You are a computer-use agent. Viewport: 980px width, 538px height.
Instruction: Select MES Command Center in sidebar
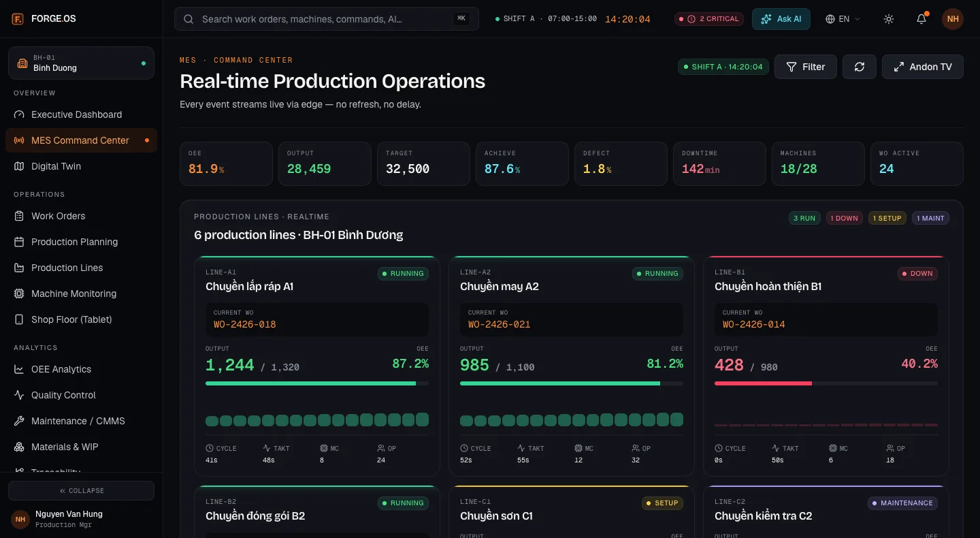81,140
